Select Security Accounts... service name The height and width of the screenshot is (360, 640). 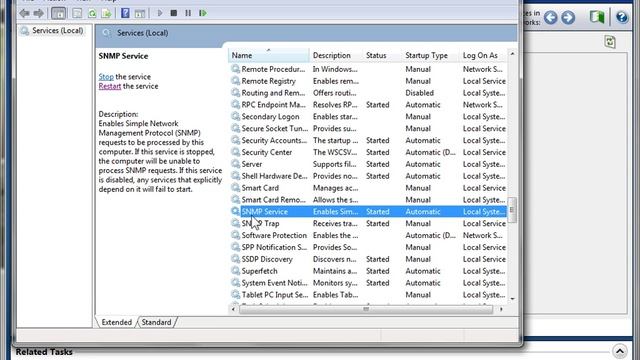click(274, 140)
